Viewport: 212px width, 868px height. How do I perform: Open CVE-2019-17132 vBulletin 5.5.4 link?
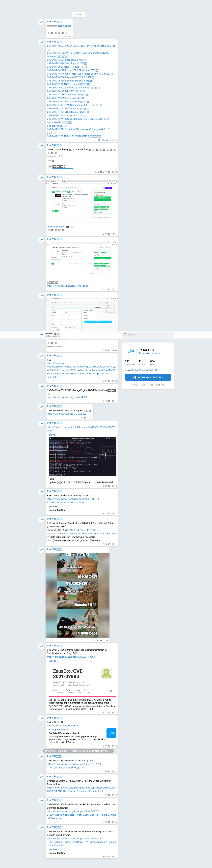coord(69,108)
